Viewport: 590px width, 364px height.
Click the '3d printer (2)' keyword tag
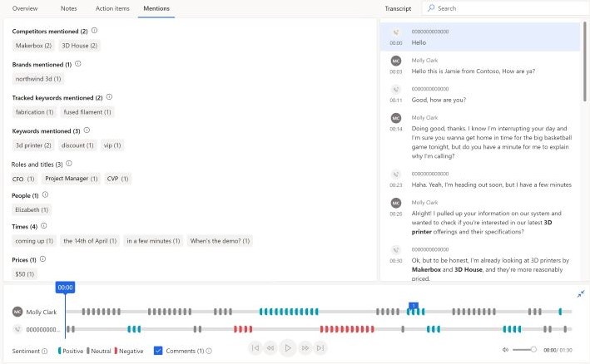coord(33,145)
